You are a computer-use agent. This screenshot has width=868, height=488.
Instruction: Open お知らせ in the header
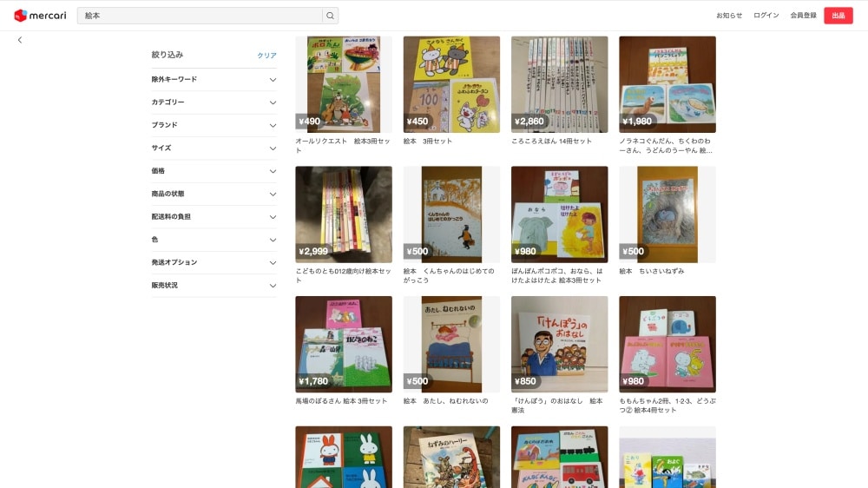pyautogui.click(x=729, y=16)
